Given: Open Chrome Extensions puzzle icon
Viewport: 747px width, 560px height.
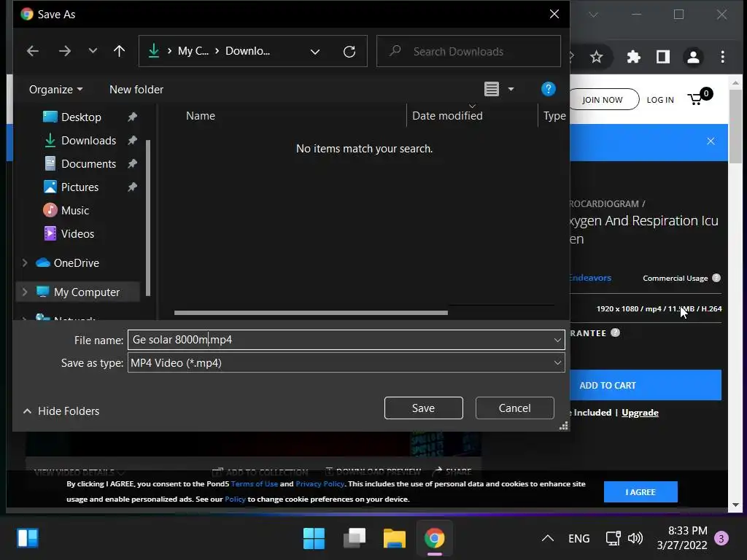Looking at the screenshot, I should point(634,57).
